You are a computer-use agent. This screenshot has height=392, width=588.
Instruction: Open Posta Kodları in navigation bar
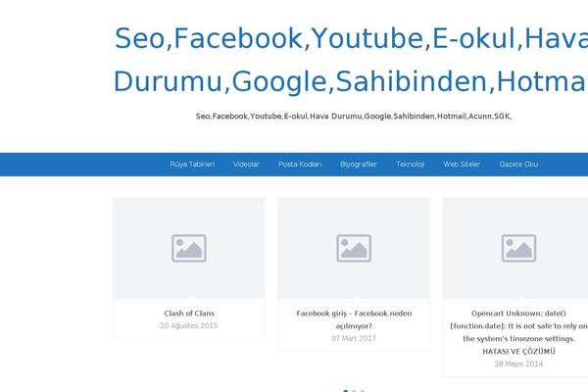click(300, 165)
